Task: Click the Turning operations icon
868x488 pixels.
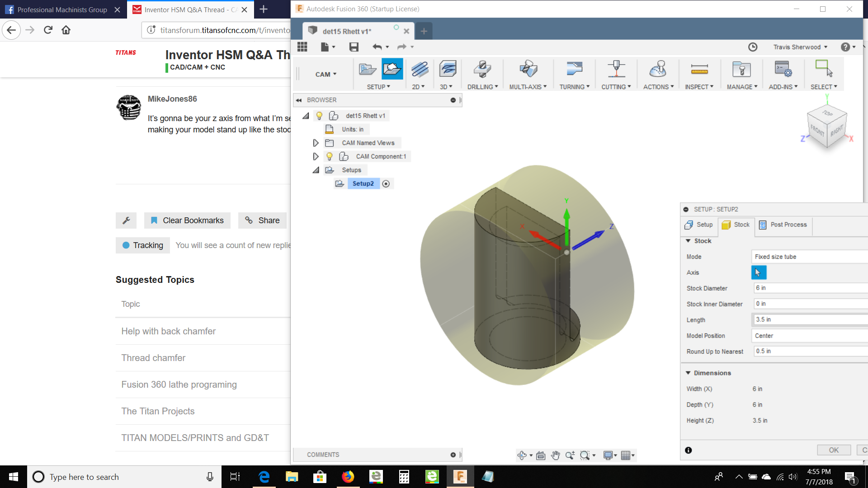Action: click(574, 69)
